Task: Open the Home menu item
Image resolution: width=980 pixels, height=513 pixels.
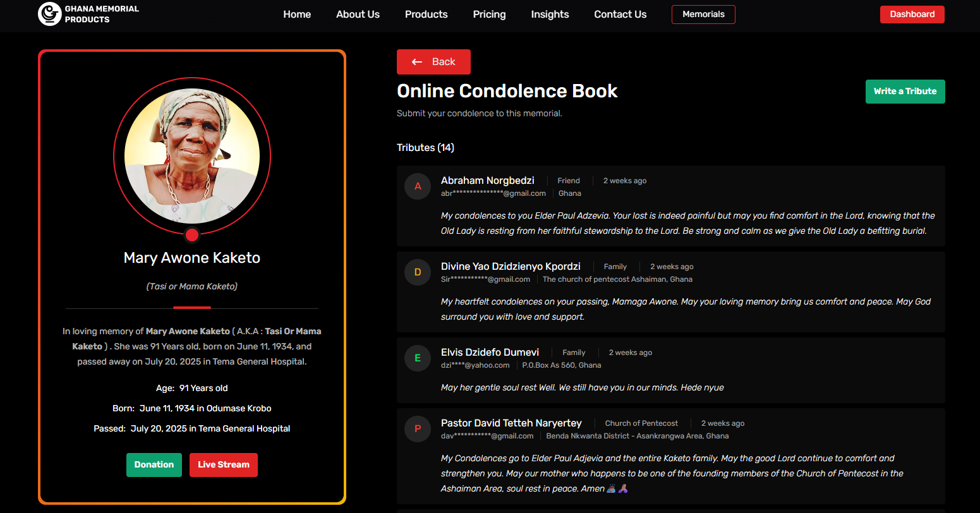Action: (297, 14)
